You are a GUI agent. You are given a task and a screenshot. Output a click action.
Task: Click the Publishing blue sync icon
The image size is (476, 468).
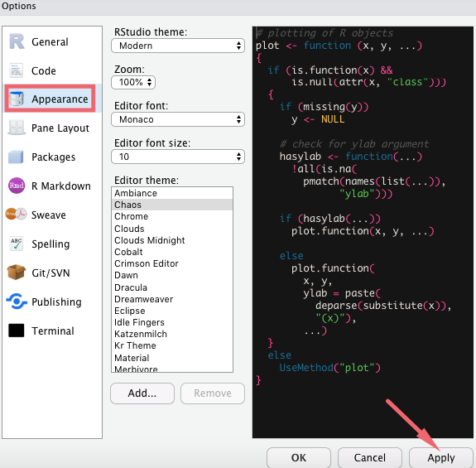[x=17, y=301]
